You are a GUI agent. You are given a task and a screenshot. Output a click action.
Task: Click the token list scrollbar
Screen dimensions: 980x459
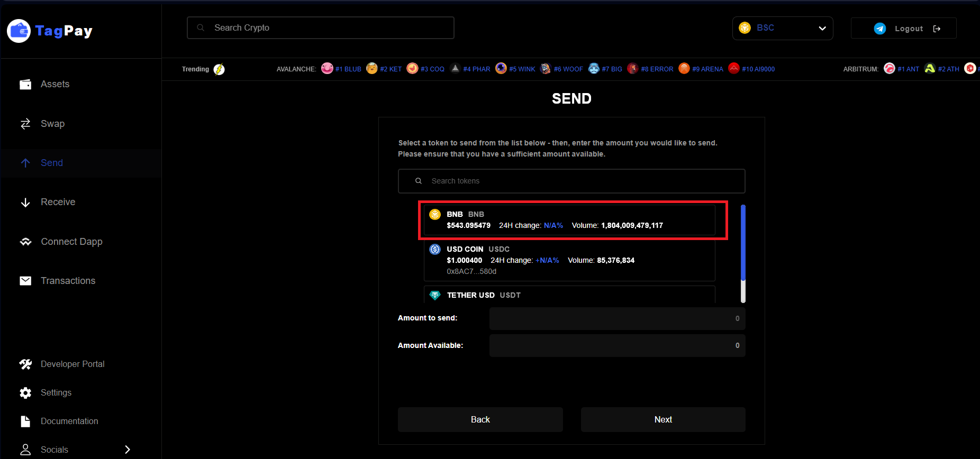click(x=743, y=243)
